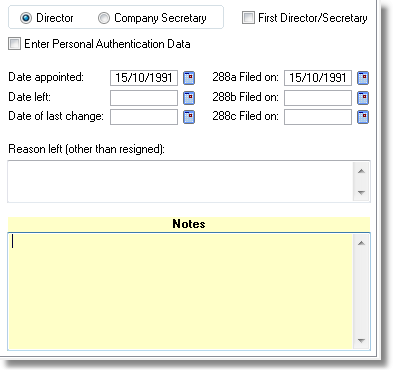The height and width of the screenshot is (372, 393).
Task: Open calendar picker for 288c Filed on
Action: (363, 117)
